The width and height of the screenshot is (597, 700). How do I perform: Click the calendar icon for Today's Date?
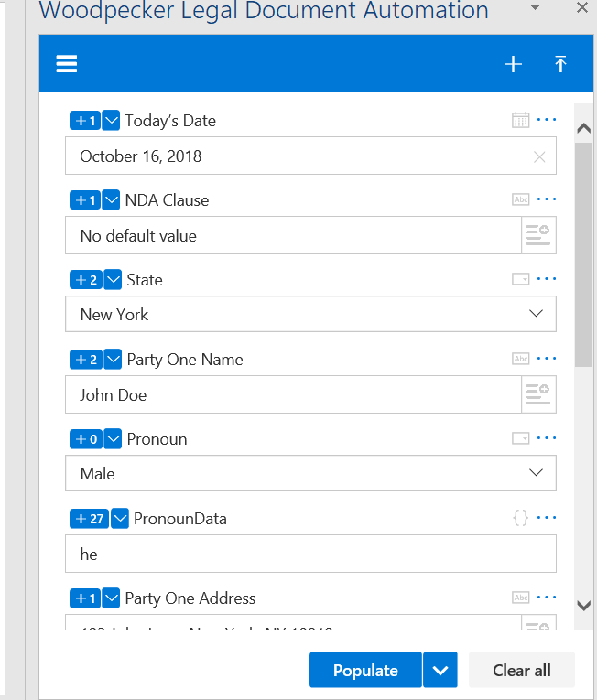coord(521,120)
